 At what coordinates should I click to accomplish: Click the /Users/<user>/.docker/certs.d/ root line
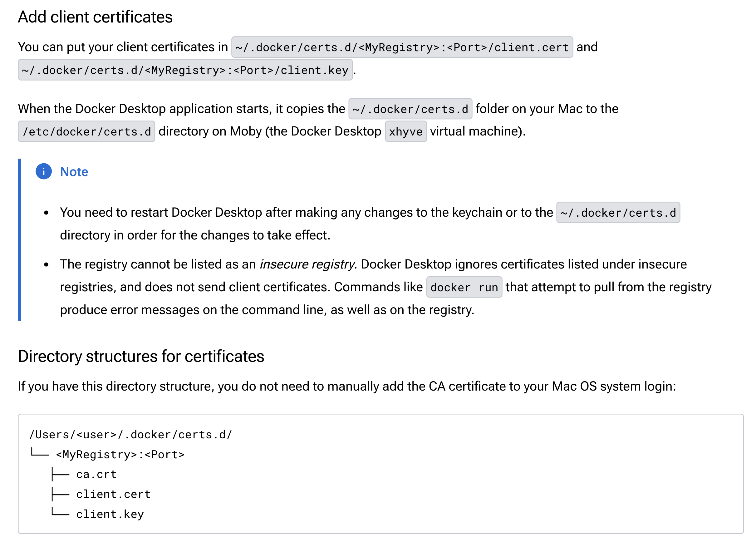(130, 434)
